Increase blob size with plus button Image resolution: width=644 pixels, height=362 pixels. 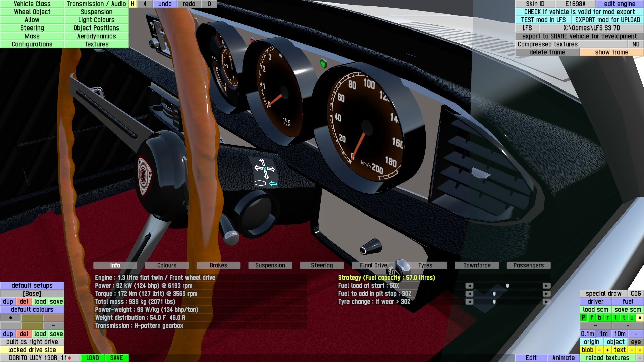(607, 350)
